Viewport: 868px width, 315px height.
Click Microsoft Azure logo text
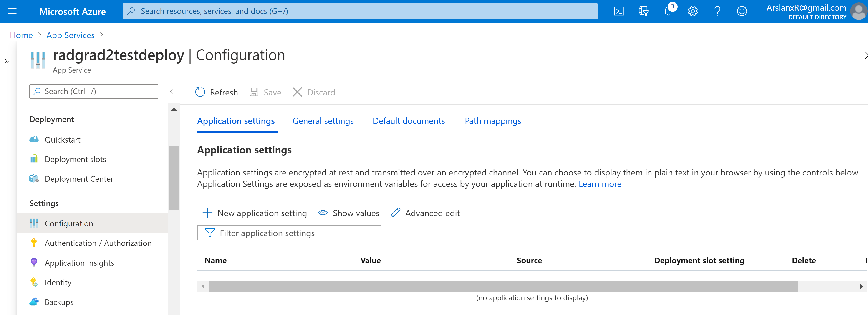(72, 11)
